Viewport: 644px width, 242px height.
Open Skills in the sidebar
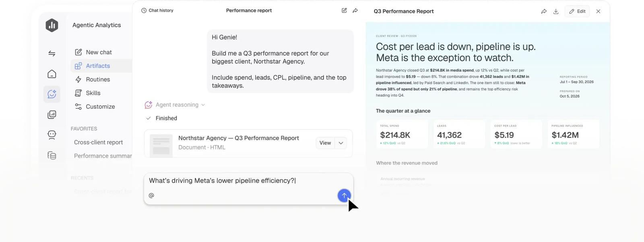[x=93, y=93]
